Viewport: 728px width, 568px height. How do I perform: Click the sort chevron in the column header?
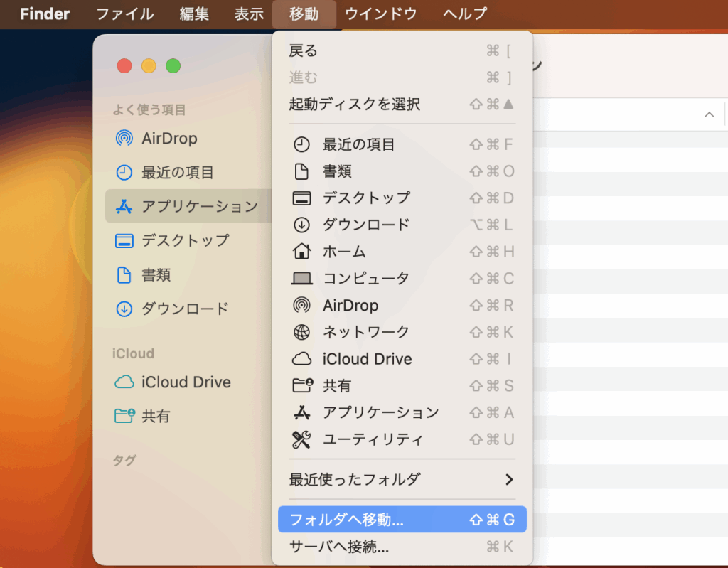coord(709,115)
